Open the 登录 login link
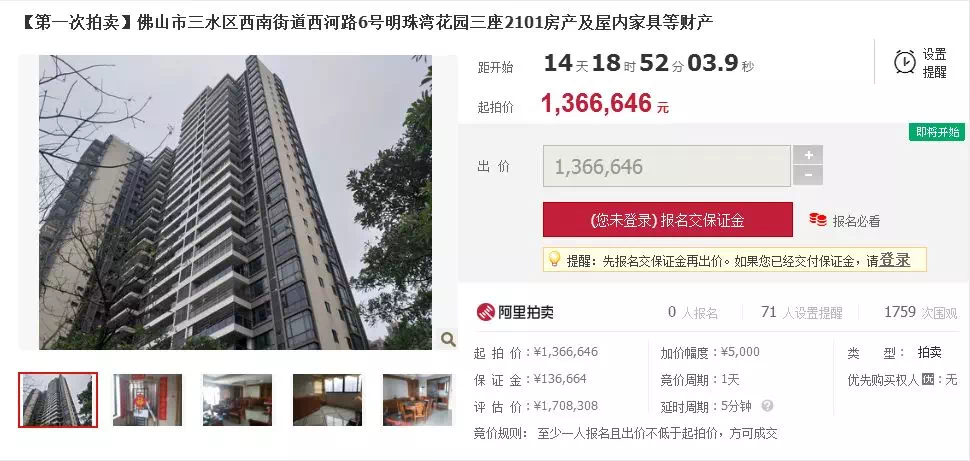 (895, 260)
